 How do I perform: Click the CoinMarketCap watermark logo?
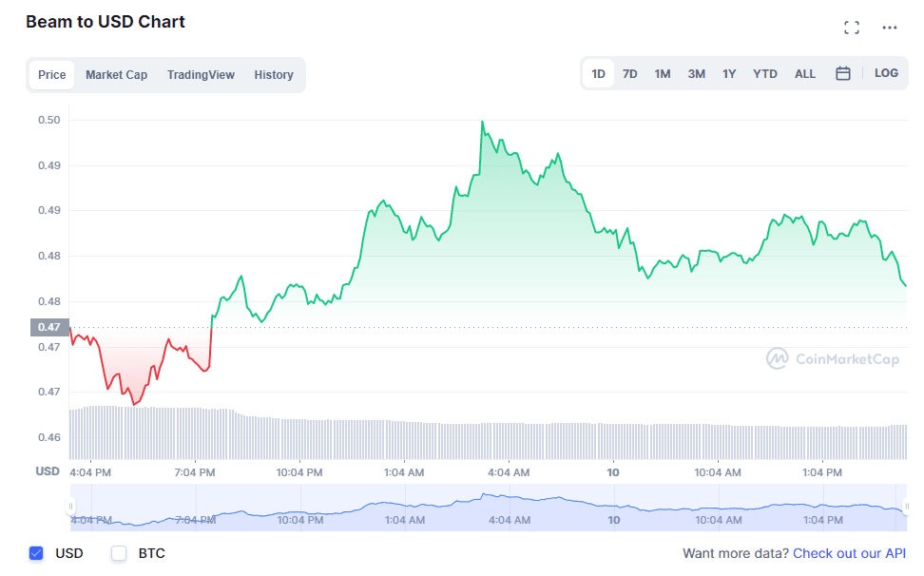833,358
